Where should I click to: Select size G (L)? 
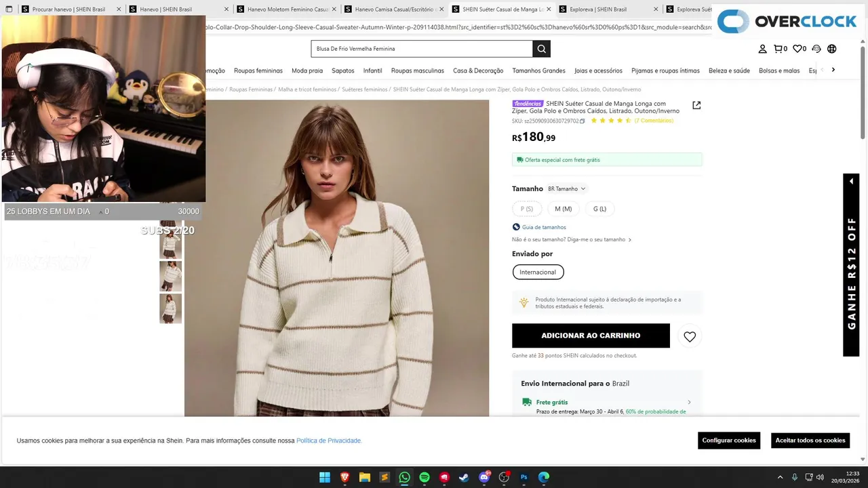599,209
